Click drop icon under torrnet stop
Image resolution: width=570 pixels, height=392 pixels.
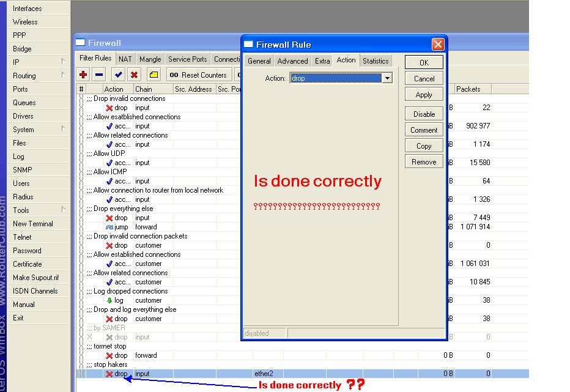(x=109, y=356)
